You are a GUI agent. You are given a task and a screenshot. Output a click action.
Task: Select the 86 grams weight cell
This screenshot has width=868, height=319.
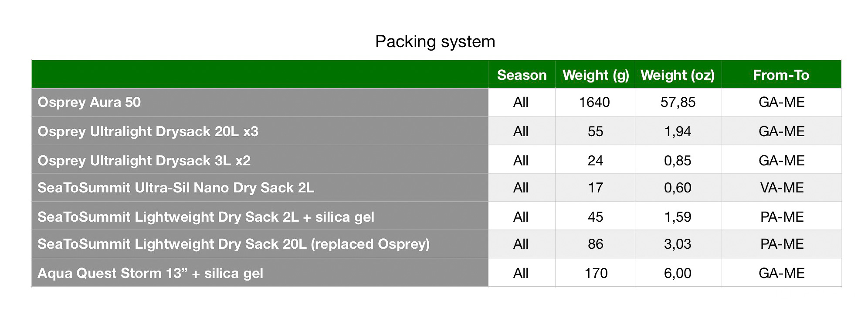click(x=595, y=244)
